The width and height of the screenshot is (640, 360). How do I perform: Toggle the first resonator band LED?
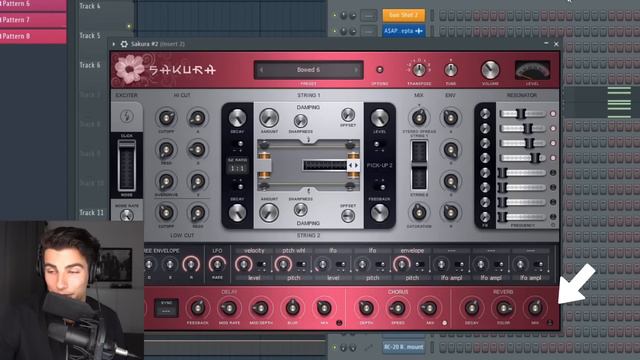click(553, 114)
